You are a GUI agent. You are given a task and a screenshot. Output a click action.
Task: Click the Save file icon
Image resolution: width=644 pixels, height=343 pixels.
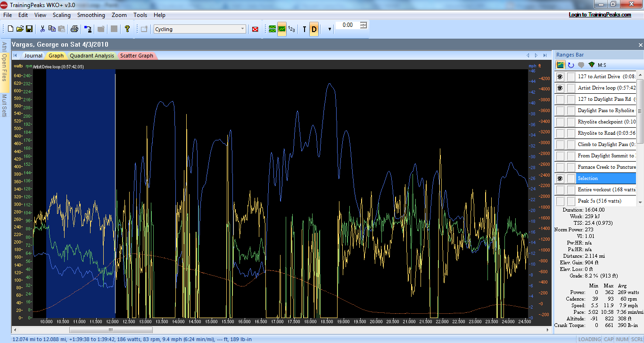pos(29,29)
